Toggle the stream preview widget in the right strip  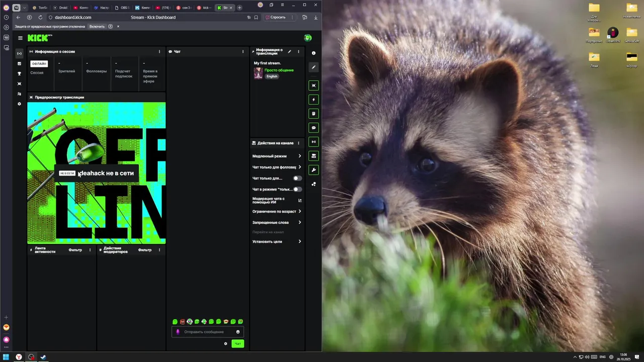click(313, 85)
